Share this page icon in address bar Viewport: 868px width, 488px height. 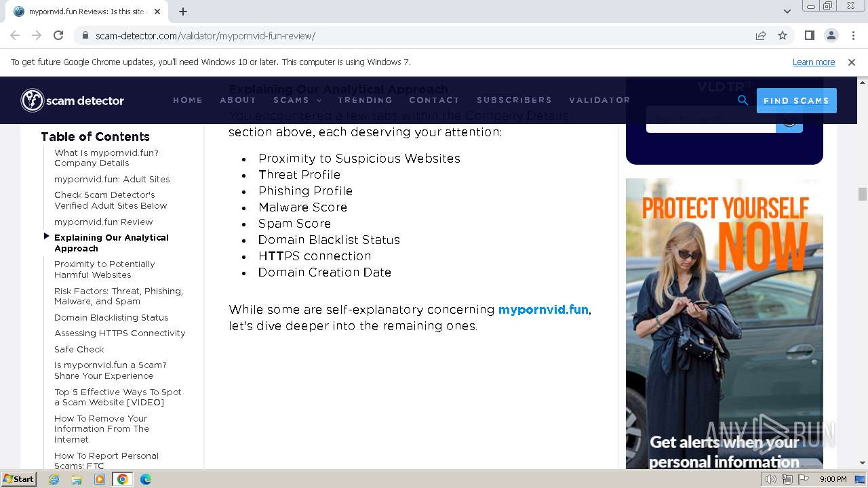pyautogui.click(x=761, y=35)
